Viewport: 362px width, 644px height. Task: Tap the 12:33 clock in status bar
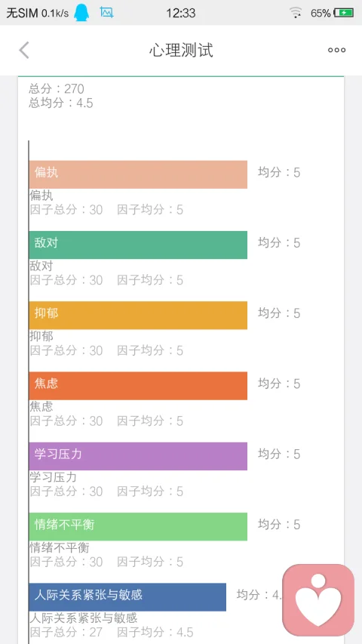pyautogui.click(x=180, y=13)
